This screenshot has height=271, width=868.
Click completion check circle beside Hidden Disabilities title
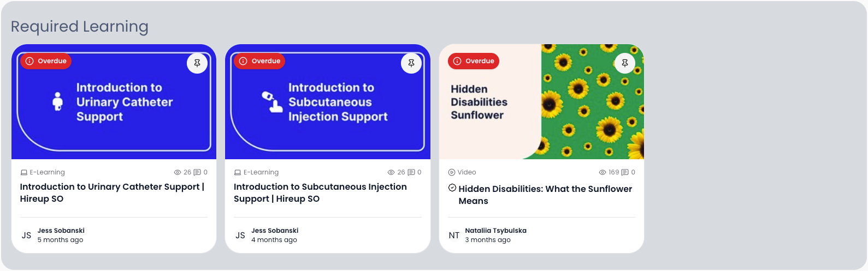(x=452, y=188)
